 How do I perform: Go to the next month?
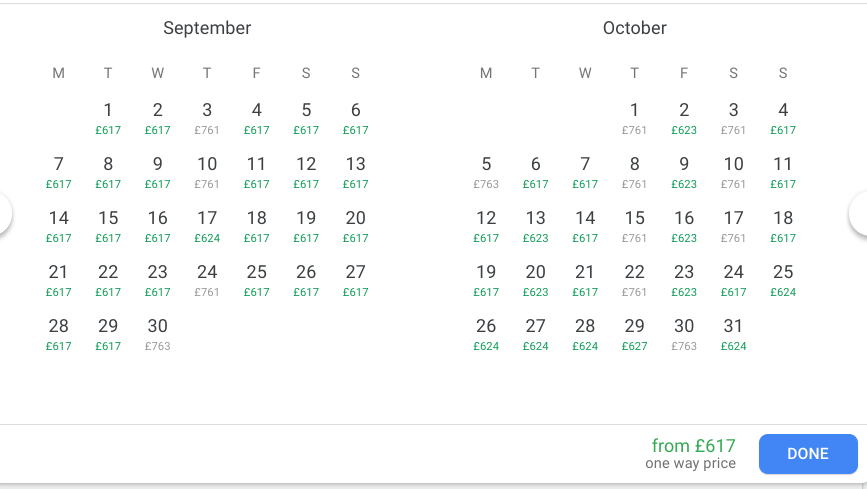click(x=861, y=215)
